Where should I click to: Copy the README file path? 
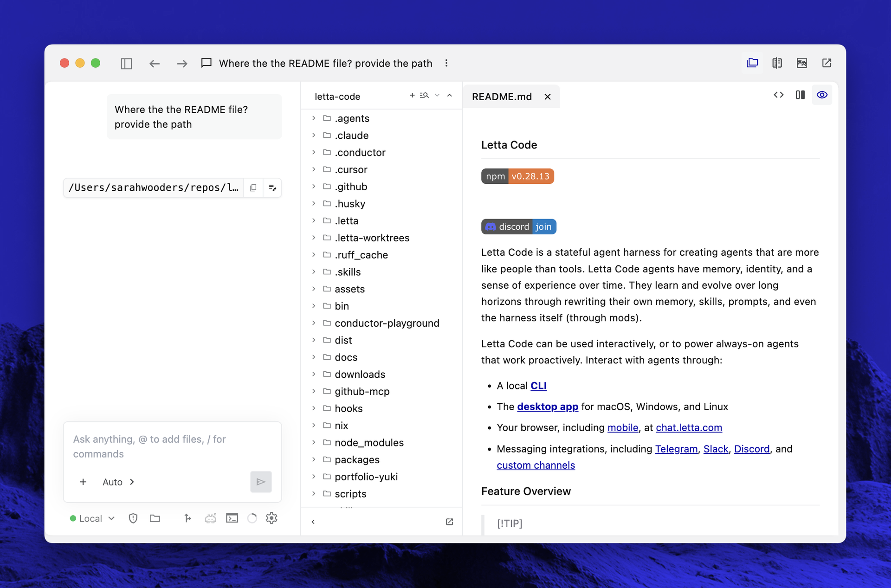[253, 187]
